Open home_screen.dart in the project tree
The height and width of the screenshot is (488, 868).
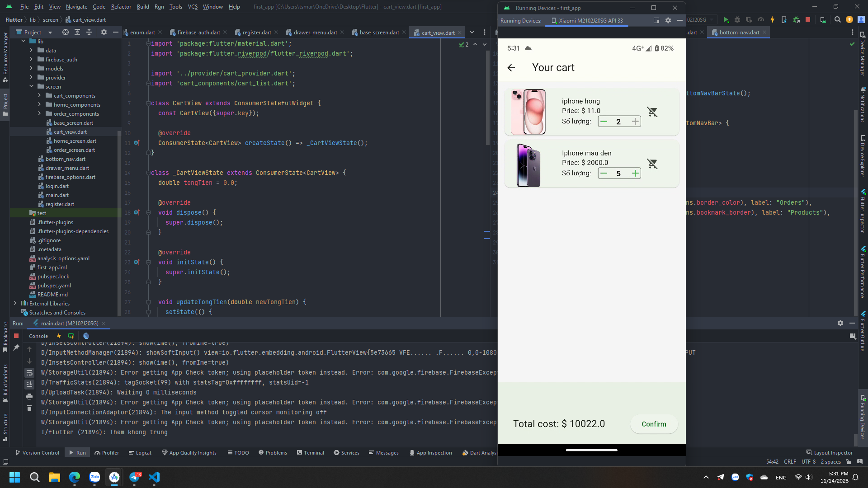coord(75,141)
